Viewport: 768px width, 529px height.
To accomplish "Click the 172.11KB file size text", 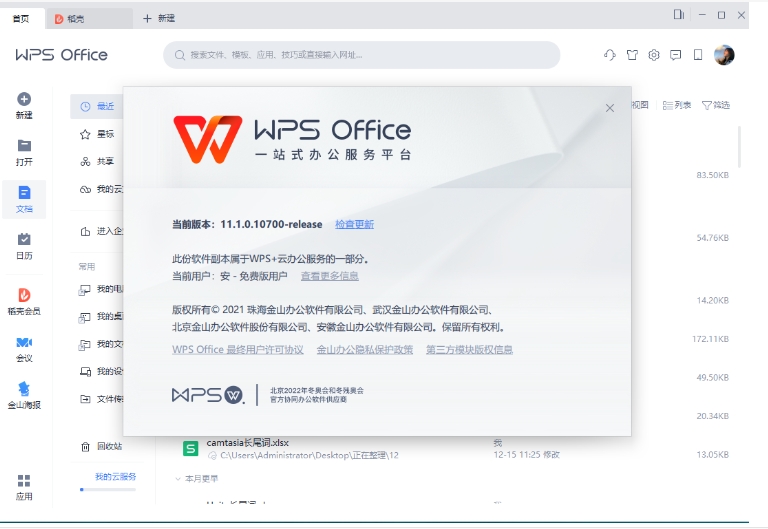I will [x=710, y=339].
